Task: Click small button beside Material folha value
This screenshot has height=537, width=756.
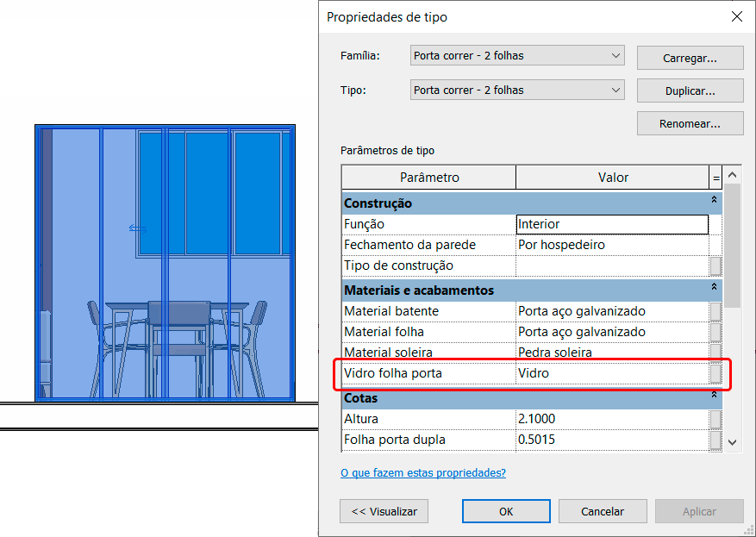Action: tap(715, 332)
